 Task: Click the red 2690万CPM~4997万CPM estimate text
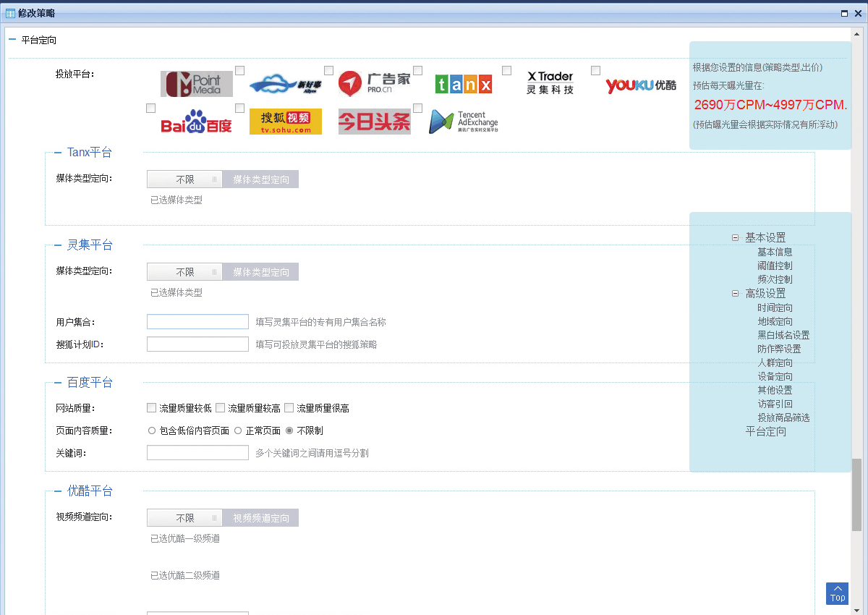tap(770, 105)
